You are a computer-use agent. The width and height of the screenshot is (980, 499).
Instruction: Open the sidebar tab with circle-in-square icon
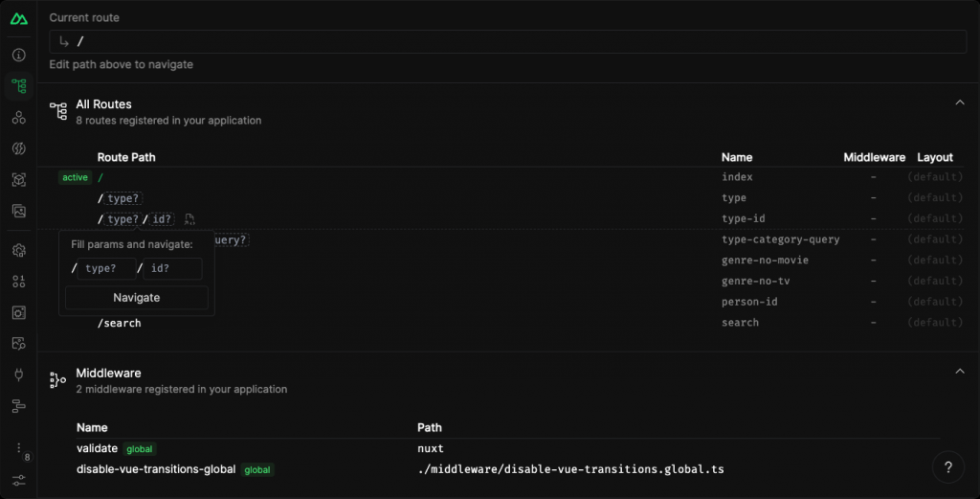click(x=19, y=312)
